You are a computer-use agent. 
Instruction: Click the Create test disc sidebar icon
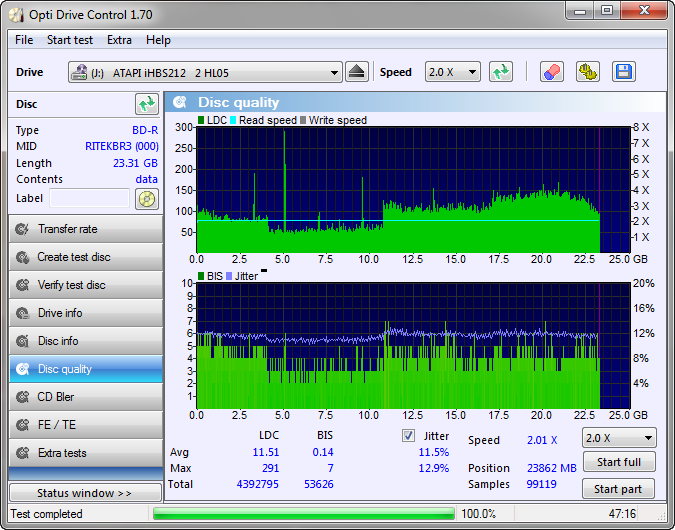[22, 257]
